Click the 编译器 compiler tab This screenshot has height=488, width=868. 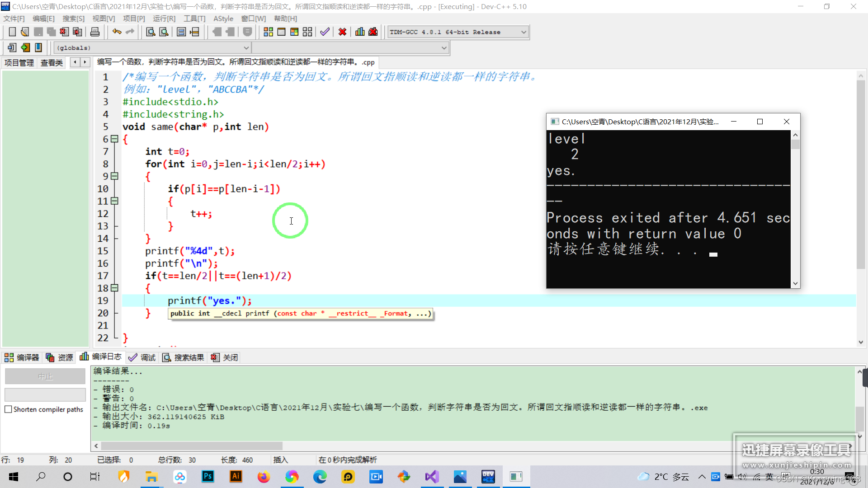pos(22,357)
